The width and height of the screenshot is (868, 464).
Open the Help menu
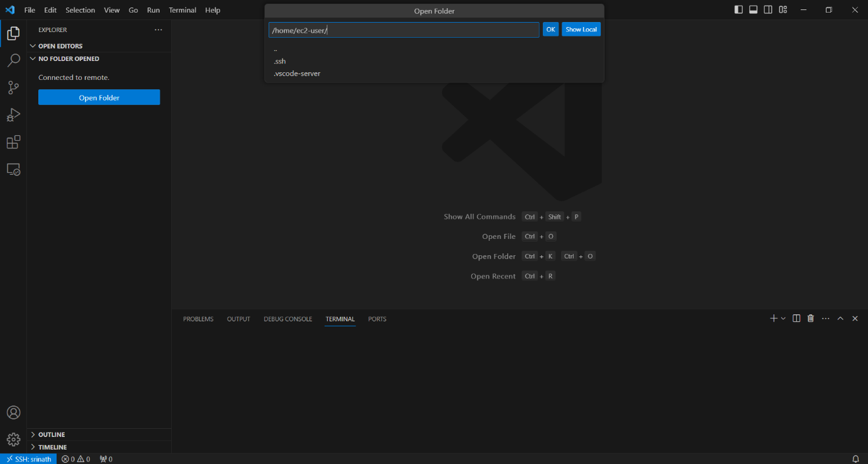pos(213,10)
